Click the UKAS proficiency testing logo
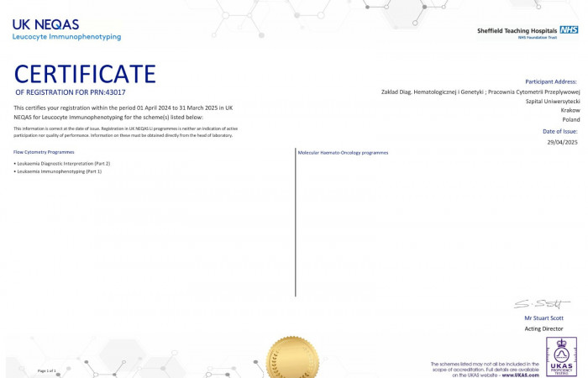 pyautogui.click(x=561, y=357)
